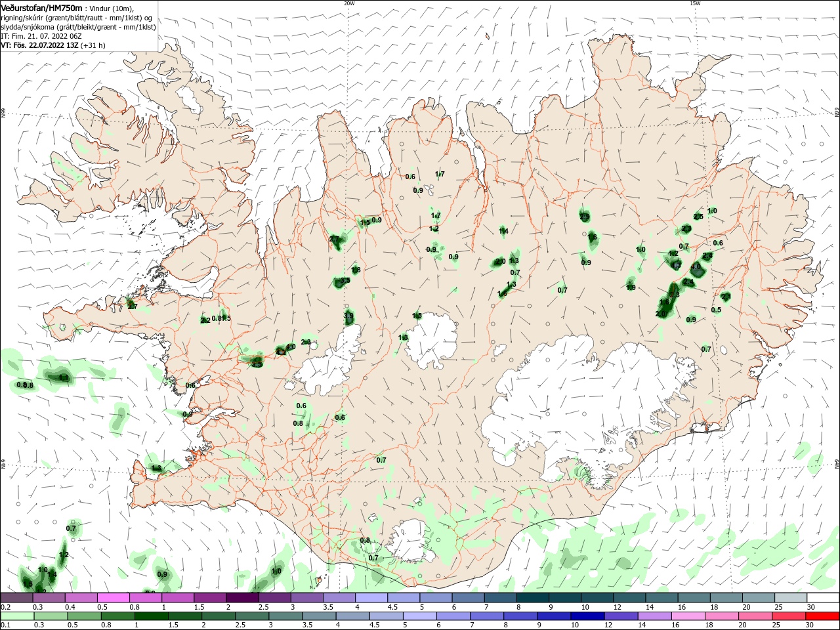Click the IT: Fim. 21. 07. 2022 06Z line

point(41,36)
